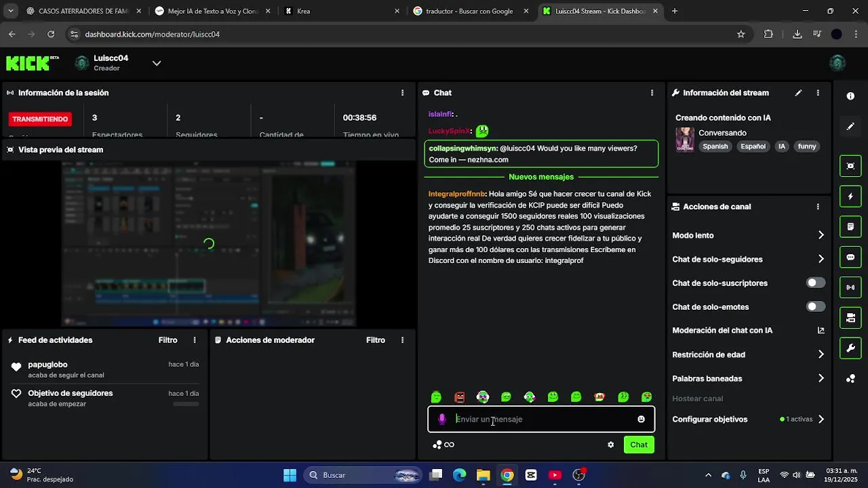Bookmark this page with star icon
The height and width of the screenshot is (488, 868).
pyautogui.click(x=741, y=34)
